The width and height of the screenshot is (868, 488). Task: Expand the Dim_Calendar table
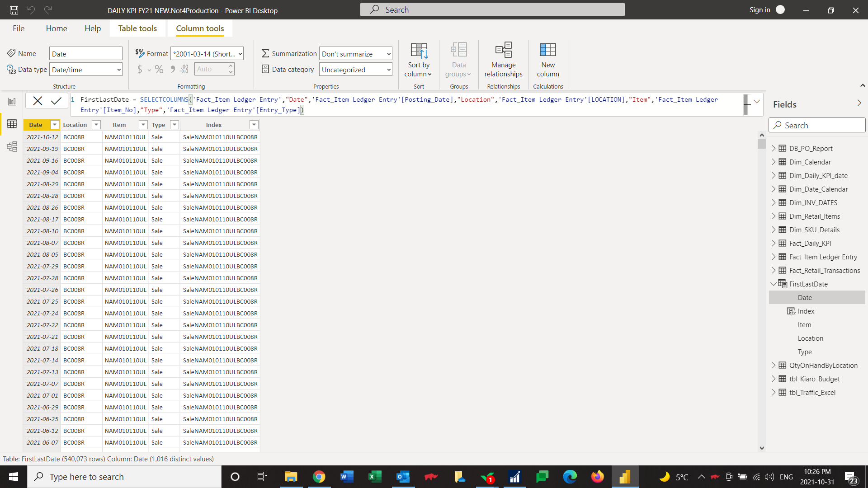[x=773, y=161]
